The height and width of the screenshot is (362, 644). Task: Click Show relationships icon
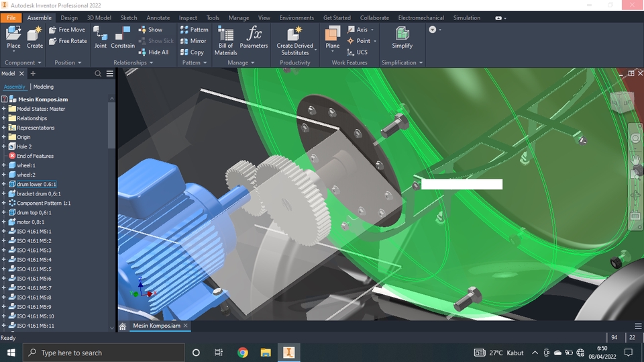tap(150, 30)
